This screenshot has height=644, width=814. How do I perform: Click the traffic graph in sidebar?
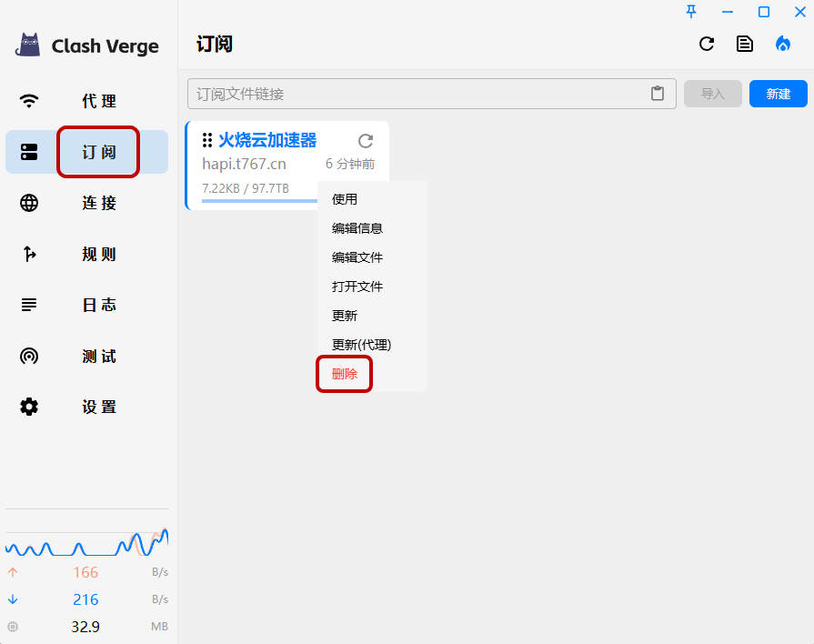(x=86, y=542)
